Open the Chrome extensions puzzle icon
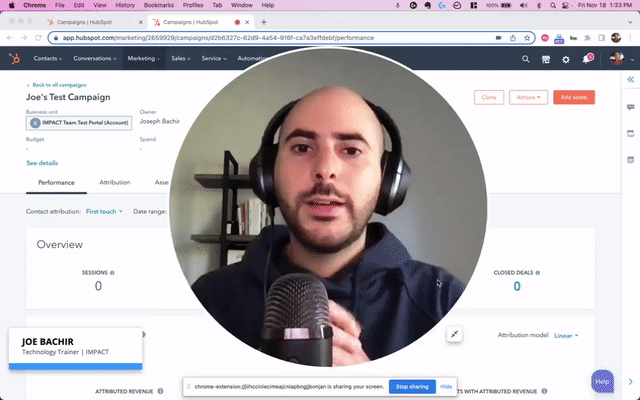 (587, 38)
